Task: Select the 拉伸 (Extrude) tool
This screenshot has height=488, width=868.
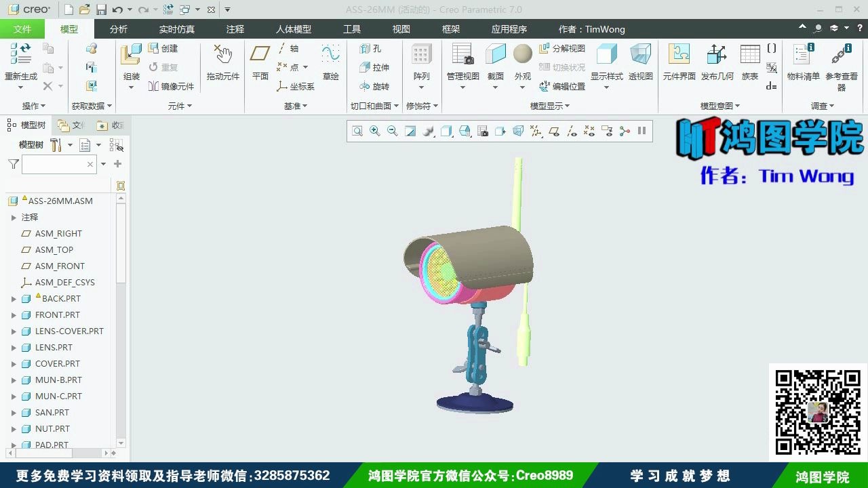Action: [372, 68]
